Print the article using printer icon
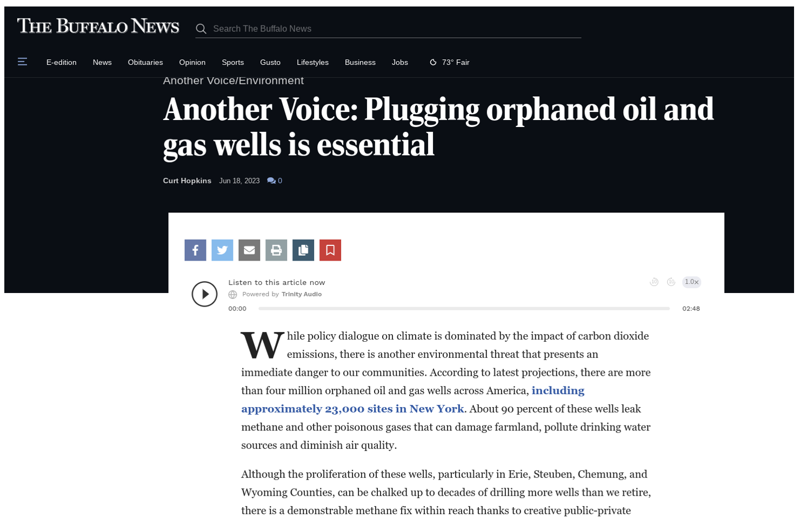 click(x=276, y=250)
